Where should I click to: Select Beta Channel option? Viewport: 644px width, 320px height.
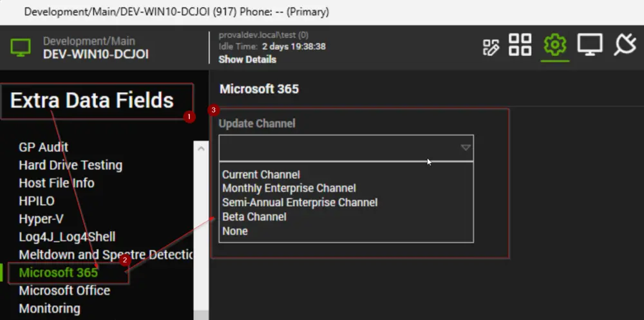(x=254, y=216)
